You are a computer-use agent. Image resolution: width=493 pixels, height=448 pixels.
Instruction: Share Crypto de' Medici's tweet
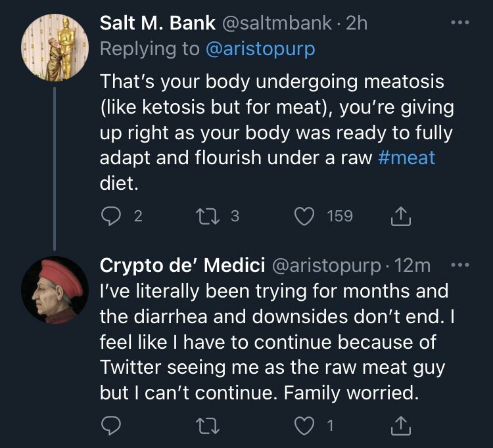(x=399, y=427)
